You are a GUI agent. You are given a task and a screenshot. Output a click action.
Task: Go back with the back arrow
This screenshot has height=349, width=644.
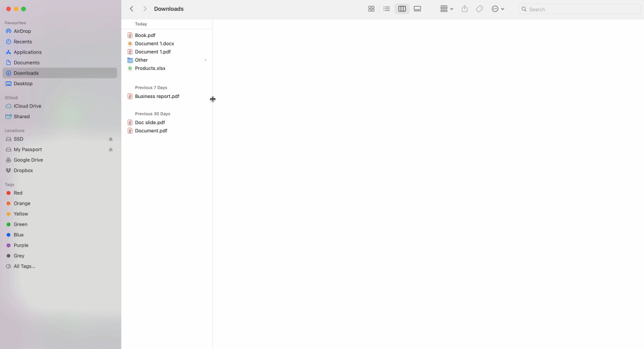pos(131,9)
